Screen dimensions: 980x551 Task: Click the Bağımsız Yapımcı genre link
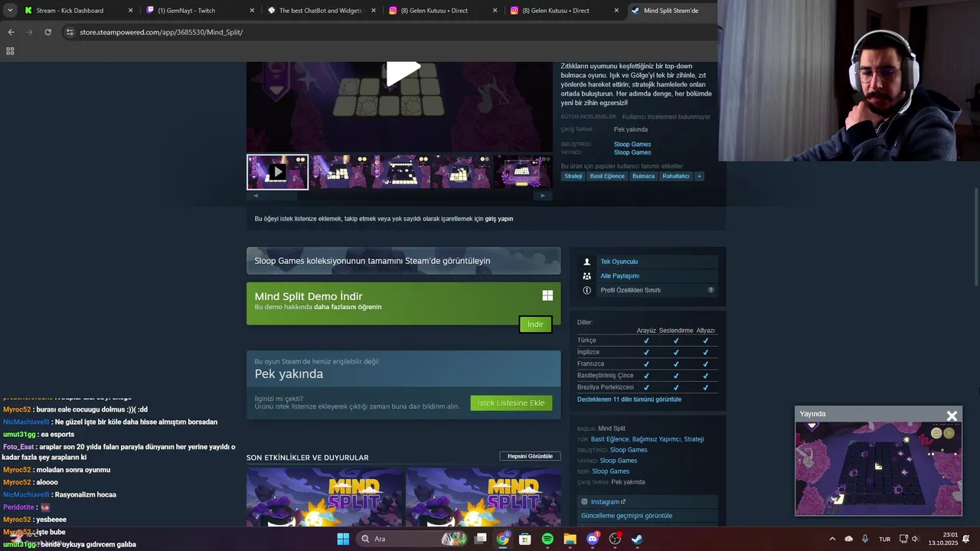point(656,439)
